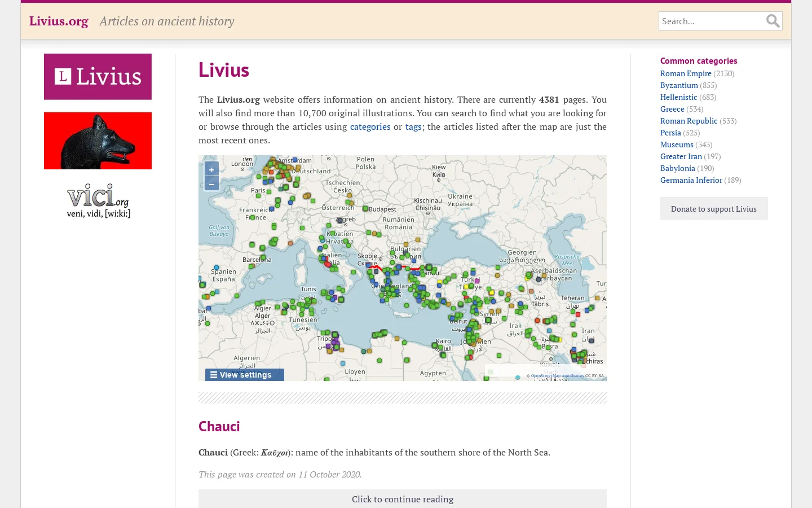Zoom in on the map
Screen dimensions: 812x508
pyautogui.click(x=211, y=169)
